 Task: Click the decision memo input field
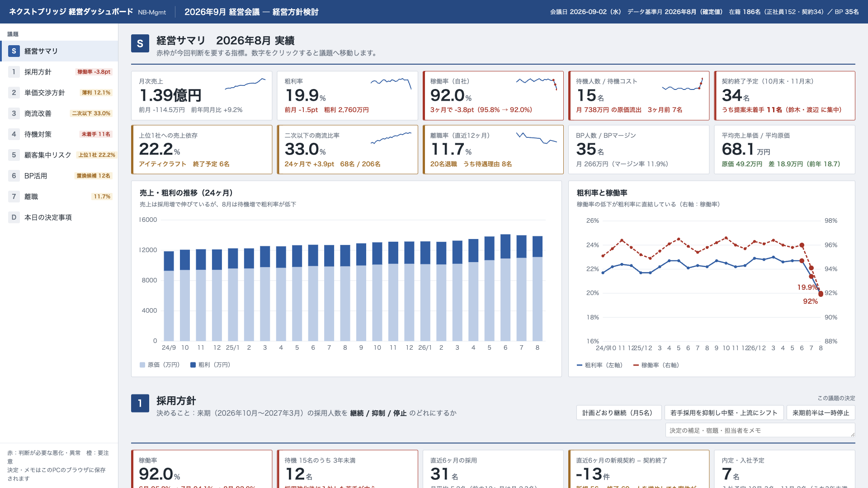coord(760,430)
